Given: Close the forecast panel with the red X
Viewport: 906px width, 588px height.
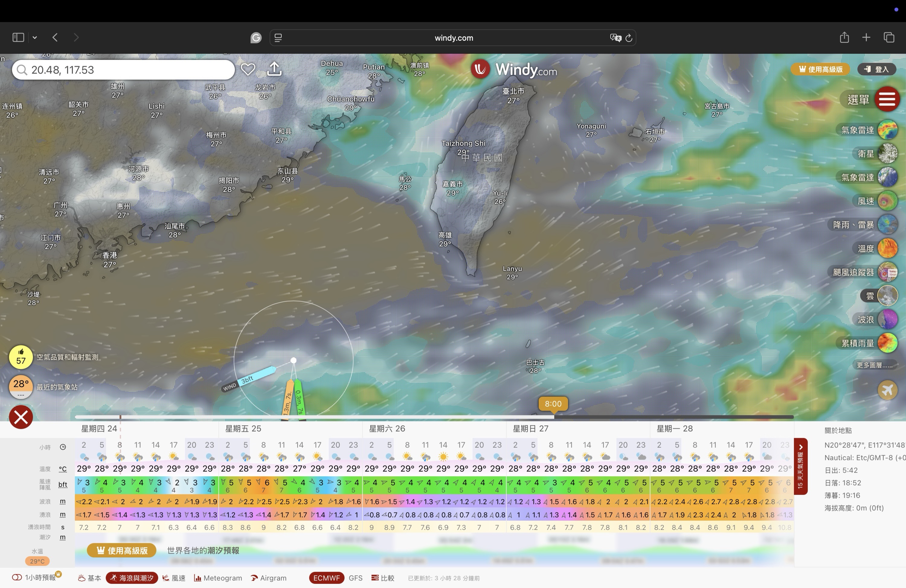Looking at the screenshot, I should coord(21,417).
